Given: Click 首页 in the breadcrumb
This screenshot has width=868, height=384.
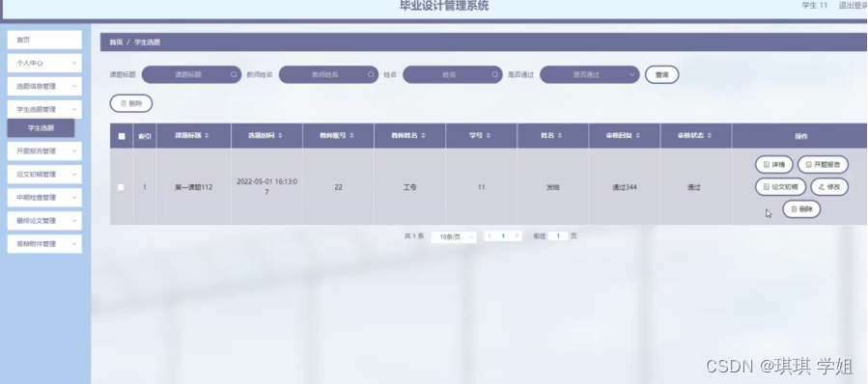Looking at the screenshot, I should 116,42.
